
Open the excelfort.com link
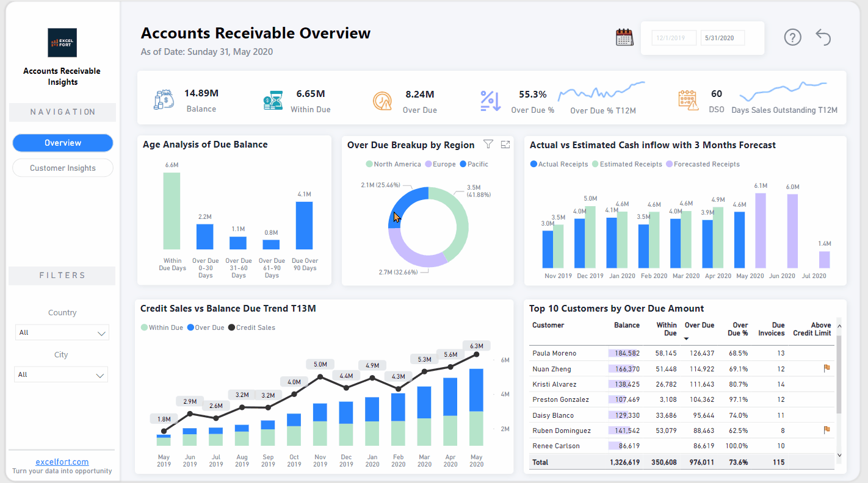62,462
